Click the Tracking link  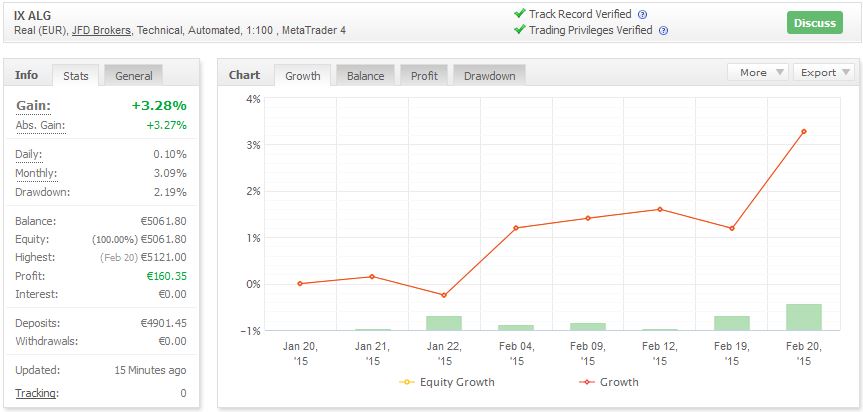pos(35,393)
